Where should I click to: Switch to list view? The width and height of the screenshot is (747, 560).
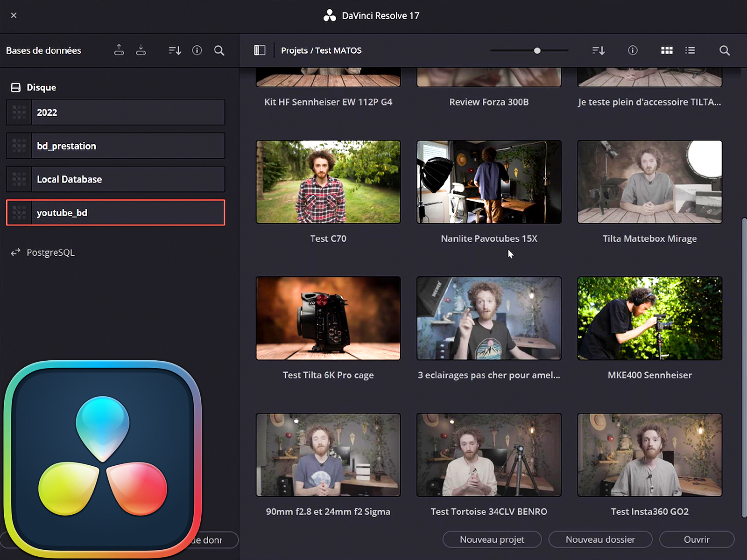click(x=690, y=50)
